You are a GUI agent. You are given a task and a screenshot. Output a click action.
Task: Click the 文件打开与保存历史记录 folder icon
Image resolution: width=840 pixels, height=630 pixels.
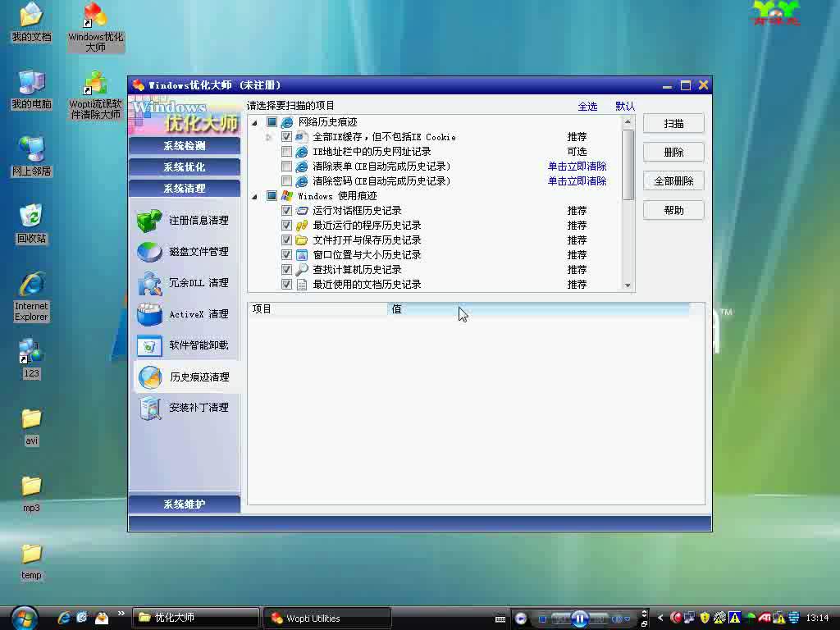click(x=302, y=240)
